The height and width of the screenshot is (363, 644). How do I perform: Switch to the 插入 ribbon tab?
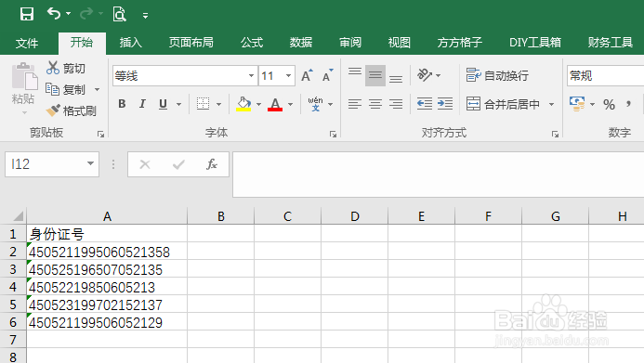point(131,43)
